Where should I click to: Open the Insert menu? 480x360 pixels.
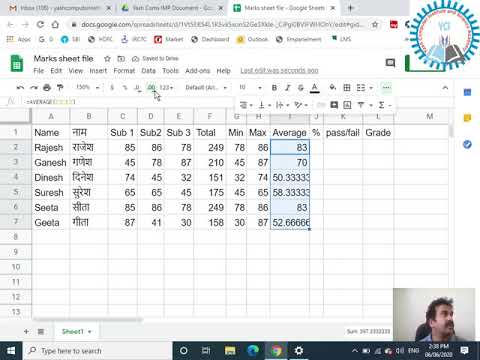[x=98, y=71]
